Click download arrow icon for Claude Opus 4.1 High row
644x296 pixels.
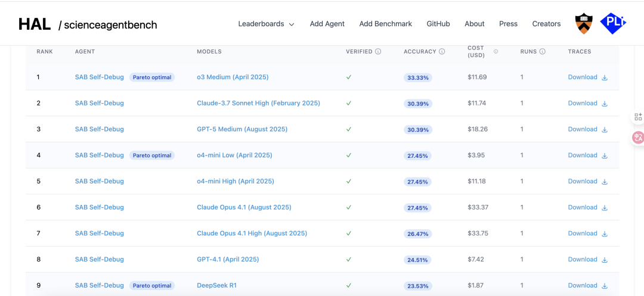[x=605, y=233]
